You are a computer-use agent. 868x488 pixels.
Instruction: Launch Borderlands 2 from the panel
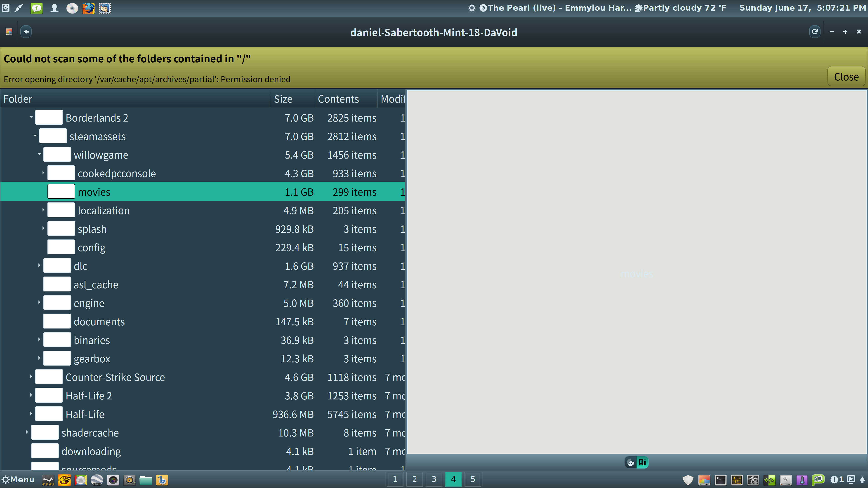(x=64, y=480)
